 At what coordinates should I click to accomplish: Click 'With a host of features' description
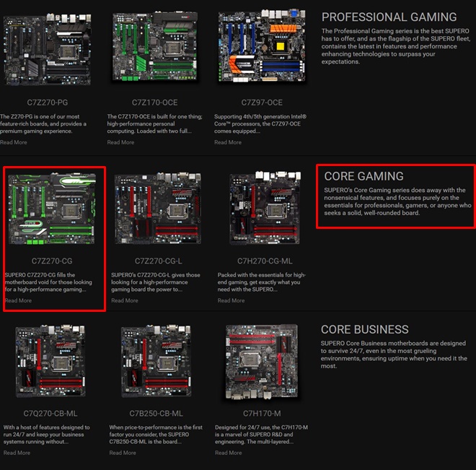click(x=46, y=435)
